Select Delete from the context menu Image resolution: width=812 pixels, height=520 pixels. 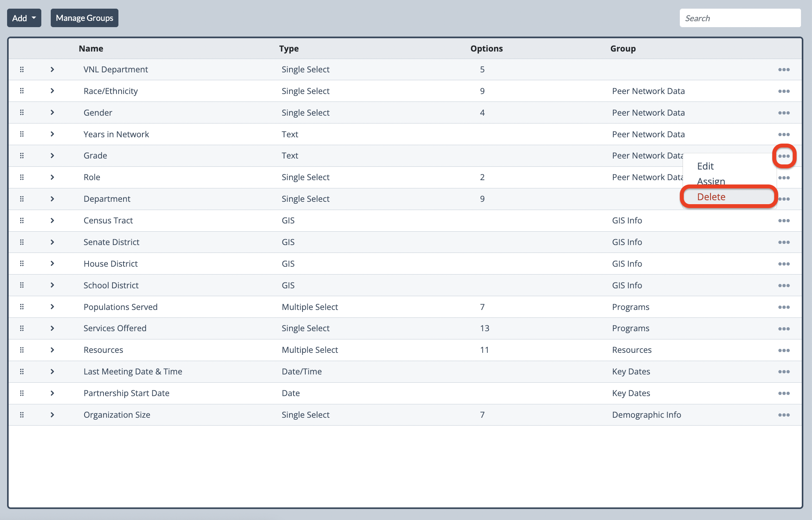tap(711, 197)
